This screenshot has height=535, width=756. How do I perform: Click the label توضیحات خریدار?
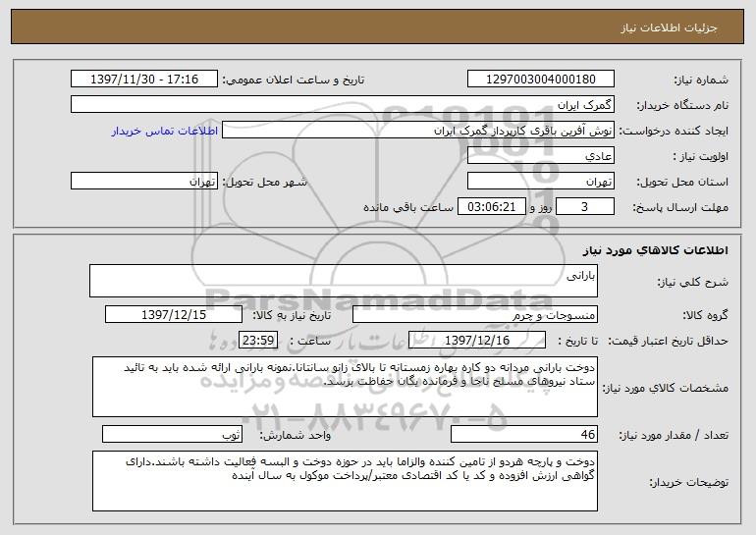(x=689, y=482)
